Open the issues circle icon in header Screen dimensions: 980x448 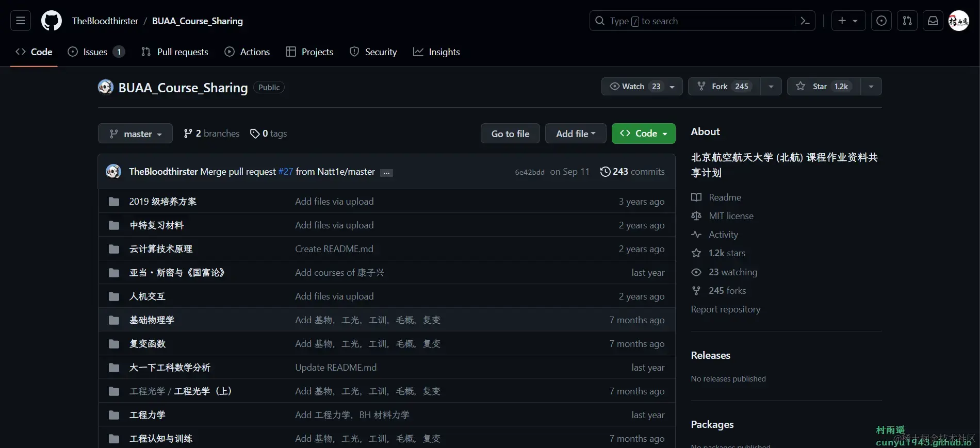(x=881, y=21)
